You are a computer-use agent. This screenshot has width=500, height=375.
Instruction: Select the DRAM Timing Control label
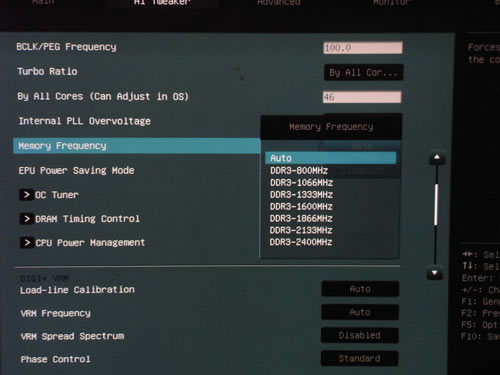(88, 219)
